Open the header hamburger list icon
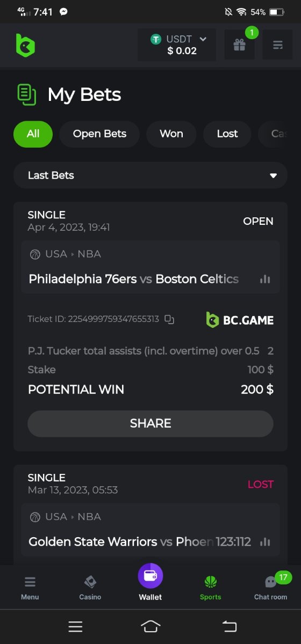 [277, 45]
